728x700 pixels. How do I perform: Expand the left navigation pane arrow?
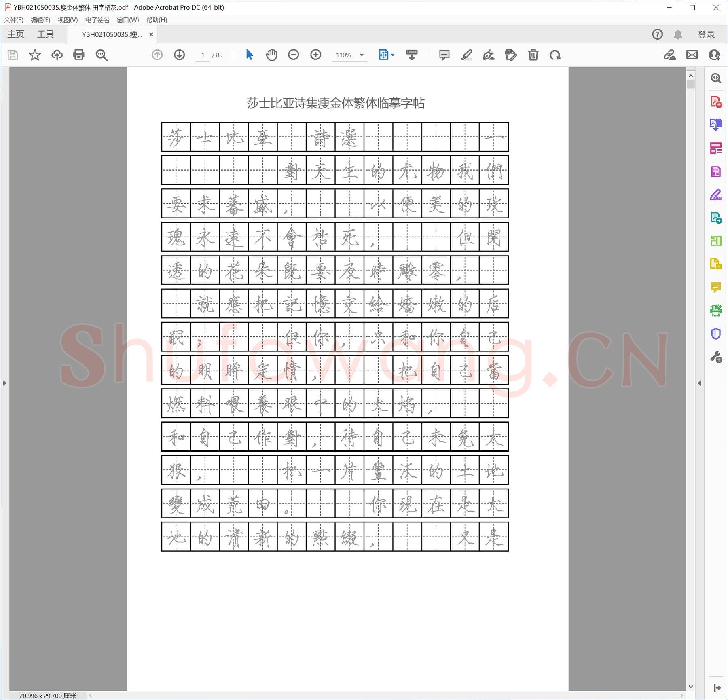(4, 383)
